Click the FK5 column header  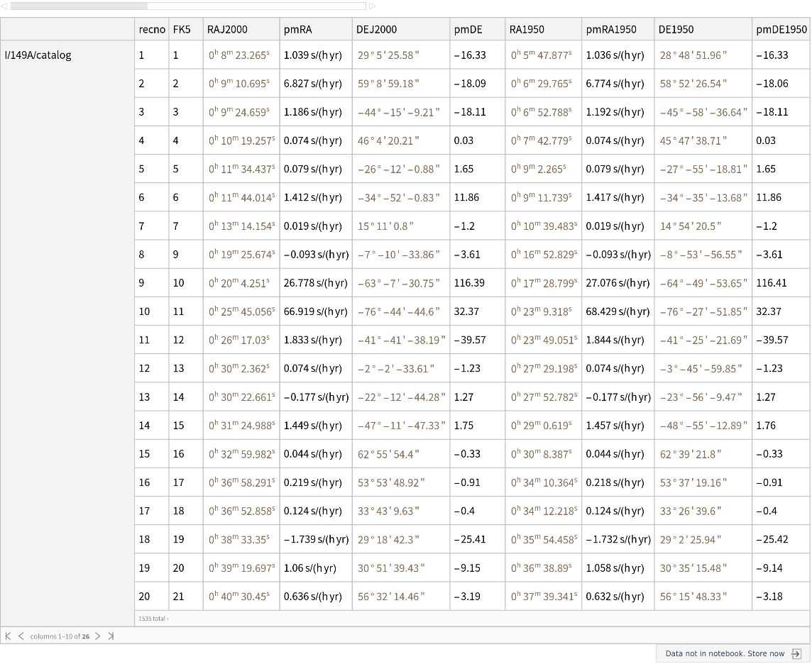[x=182, y=29]
